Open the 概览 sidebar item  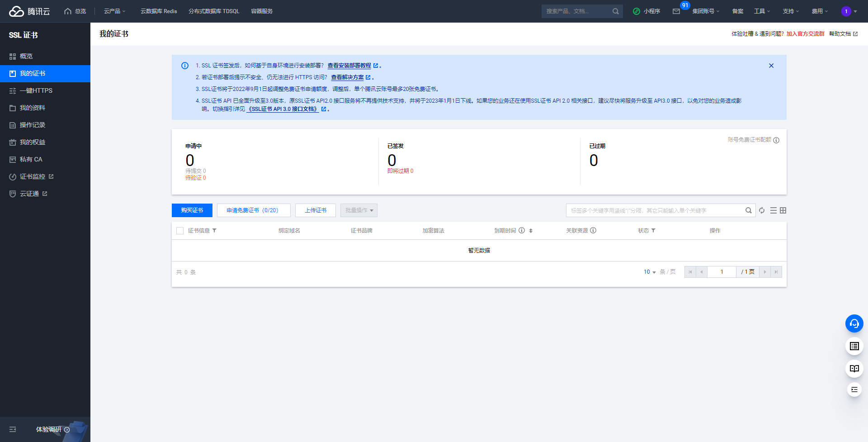pos(45,56)
